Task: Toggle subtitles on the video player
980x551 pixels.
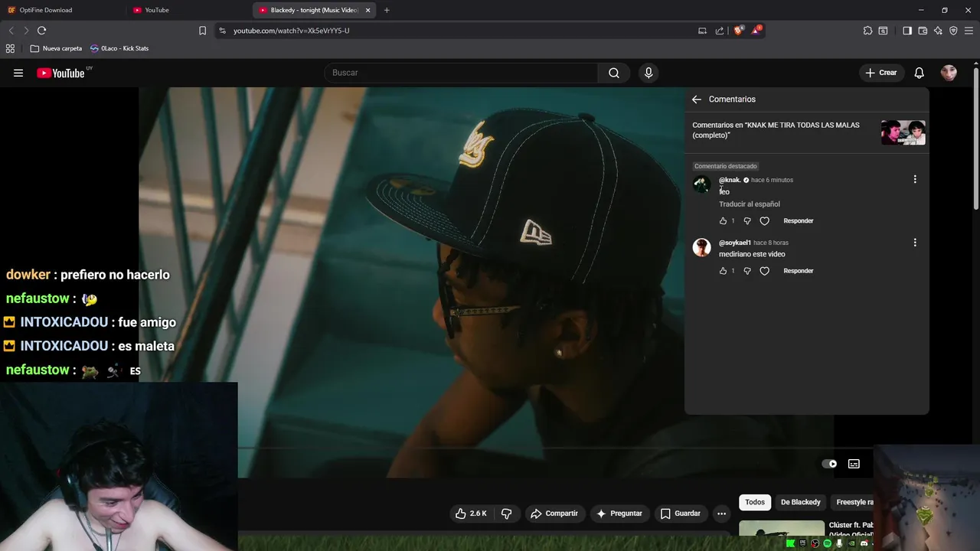Action: coord(854,464)
